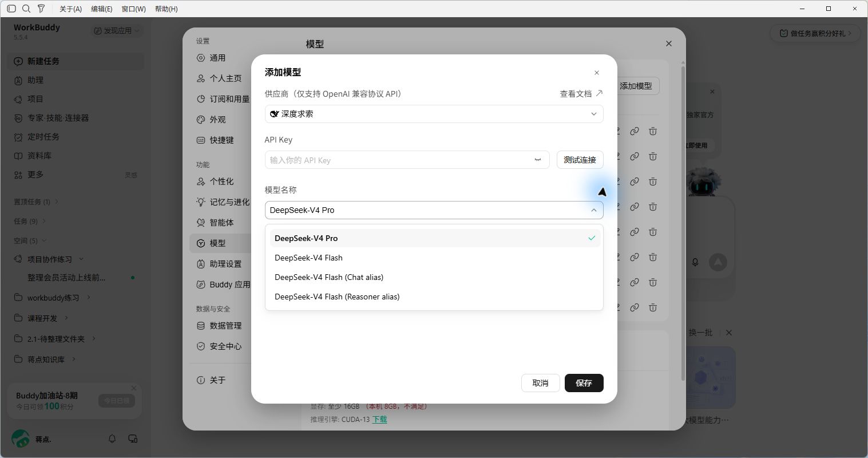The height and width of the screenshot is (458, 868).
Task: Click the 外观 palette icon in settings
Action: [201, 120]
